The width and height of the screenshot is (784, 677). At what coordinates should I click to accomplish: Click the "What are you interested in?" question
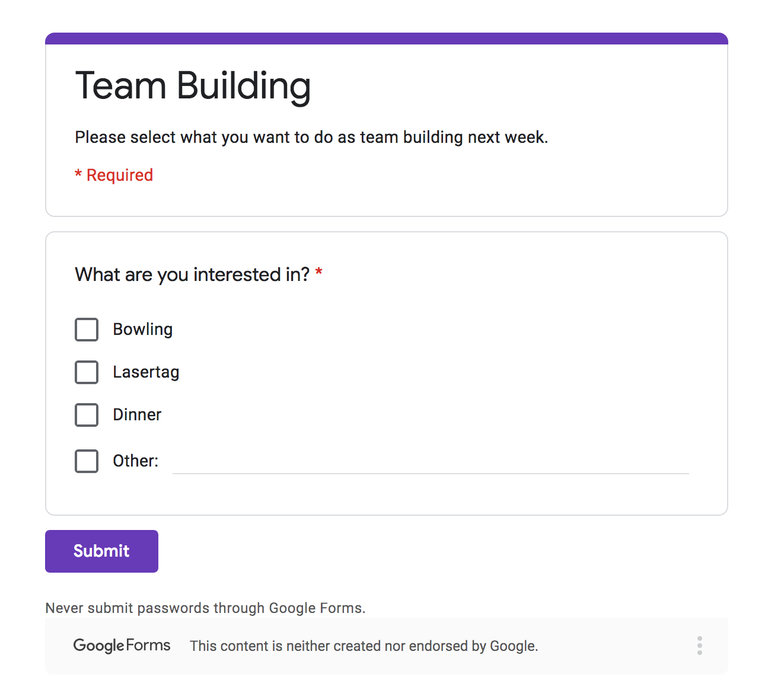(x=192, y=274)
